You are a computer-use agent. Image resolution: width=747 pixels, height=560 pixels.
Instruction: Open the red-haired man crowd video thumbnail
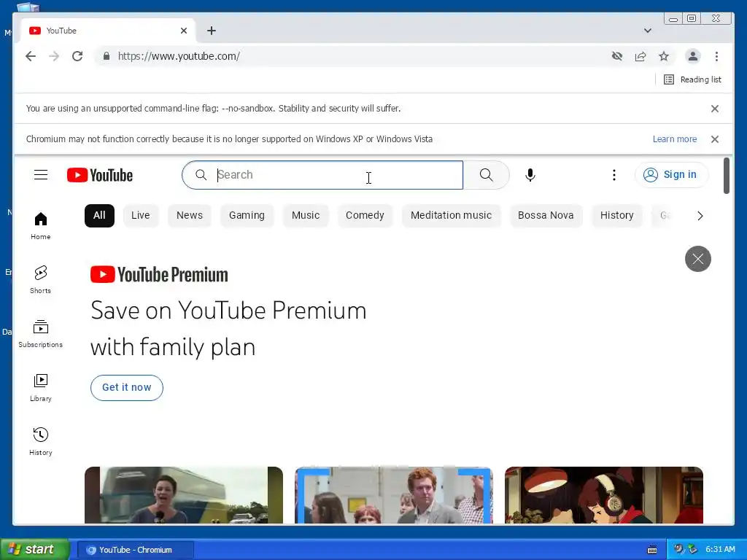click(x=393, y=495)
